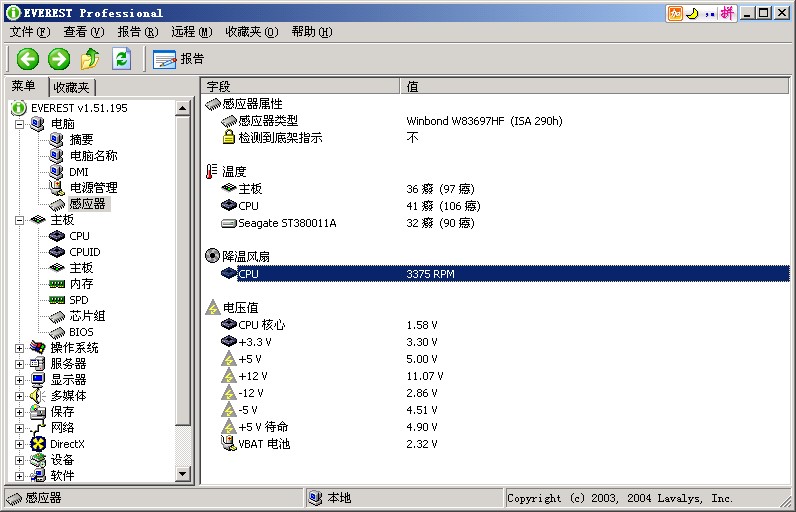The width and height of the screenshot is (796, 512).
Task: Click the 字段 column header
Action: tap(301, 87)
